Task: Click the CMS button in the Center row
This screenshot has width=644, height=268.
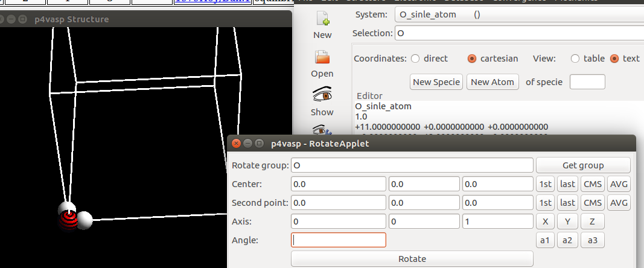Action: (592, 184)
